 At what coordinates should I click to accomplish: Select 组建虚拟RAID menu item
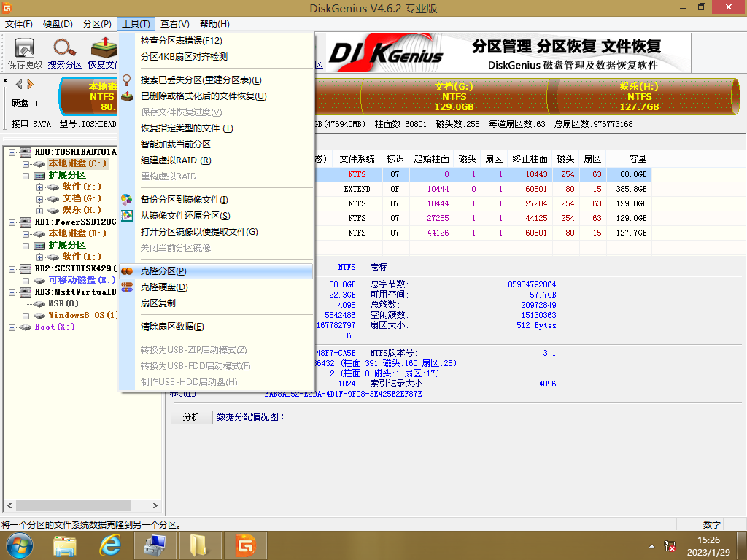point(216,160)
